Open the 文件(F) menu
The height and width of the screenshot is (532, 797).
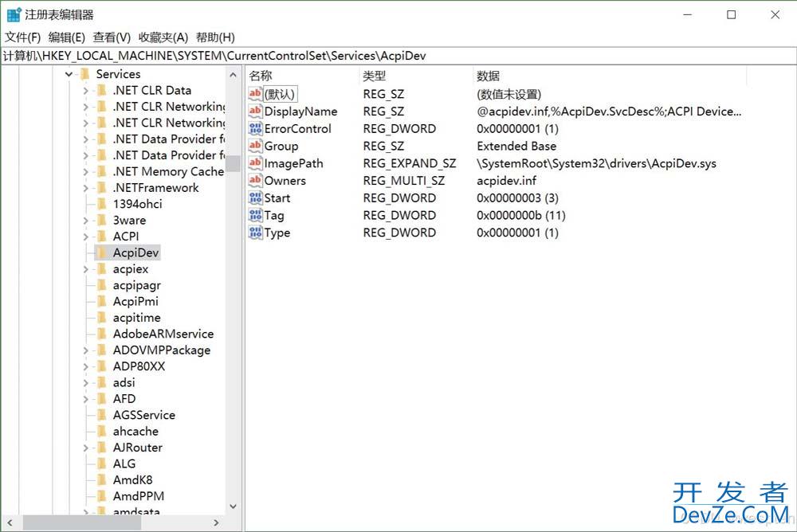(x=22, y=37)
